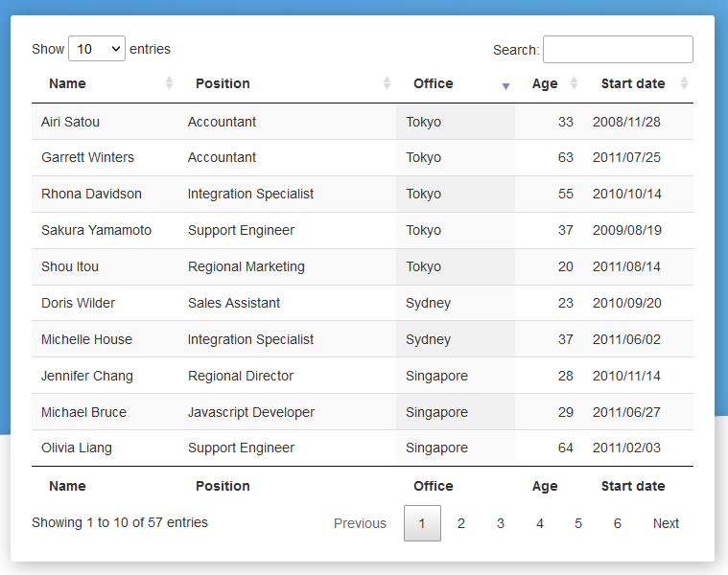This screenshot has height=575, width=728.
Task: Click the Jennifer Chang name cell
Action: click(x=87, y=376)
